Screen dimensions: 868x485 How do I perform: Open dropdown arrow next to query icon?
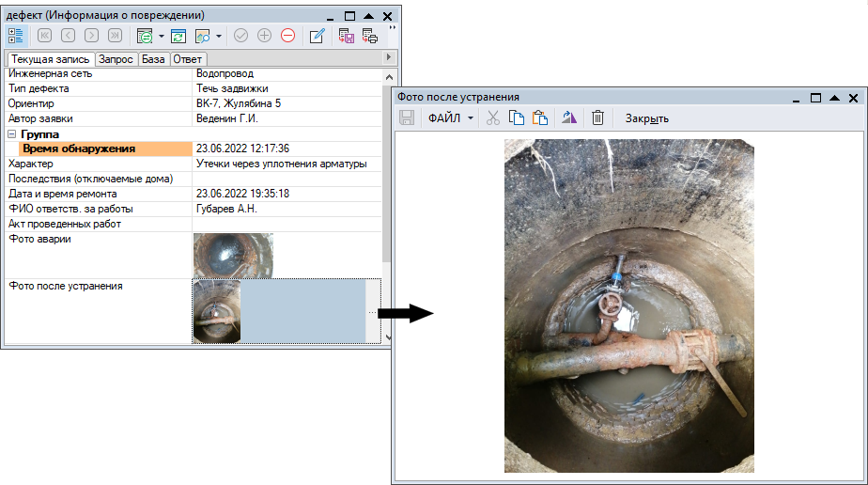(161, 36)
